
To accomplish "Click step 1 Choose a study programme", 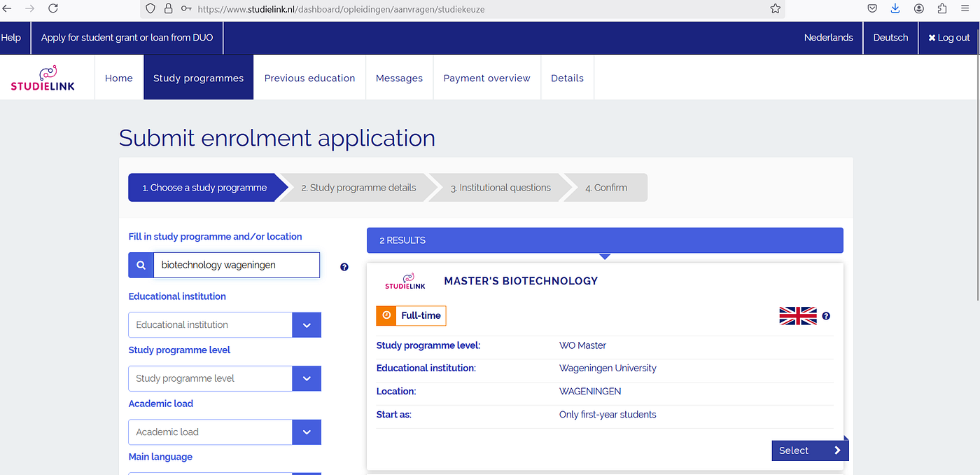I will pos(204,188).
